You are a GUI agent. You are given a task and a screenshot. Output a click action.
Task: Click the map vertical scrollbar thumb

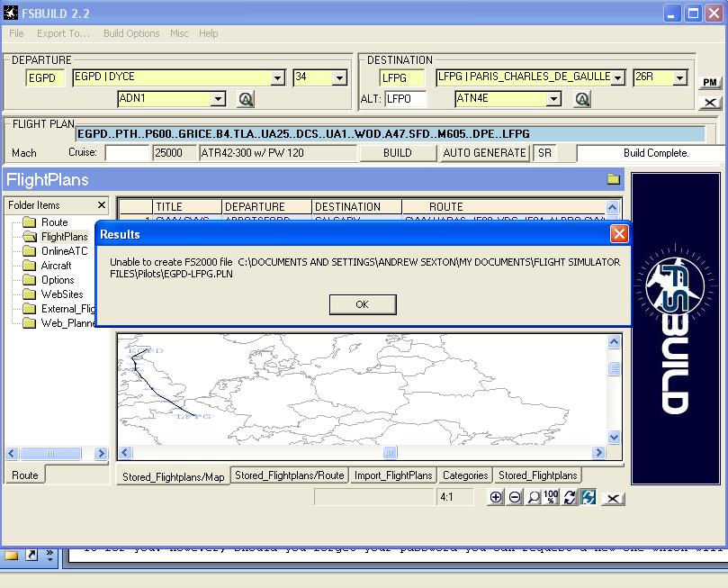coord(614,369)
